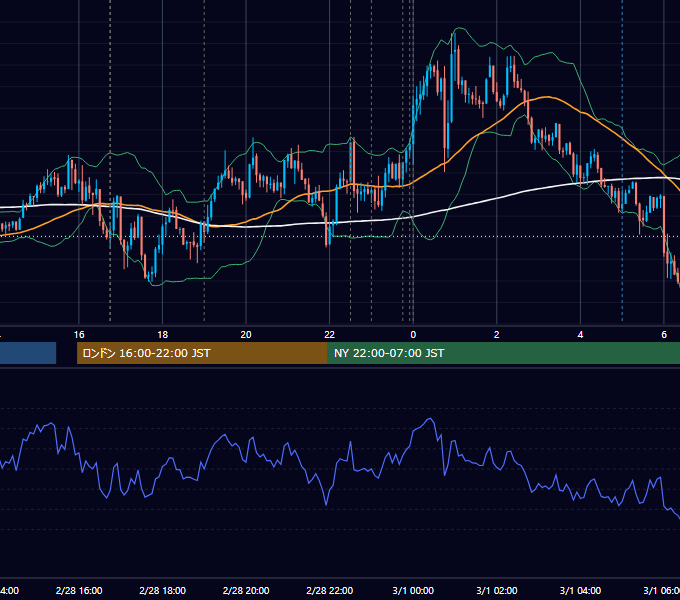Image resolution: width=680 pixels, height=600 pixels.
Task: Select the 2/28 22:00 time label
Action: (330, 590)
